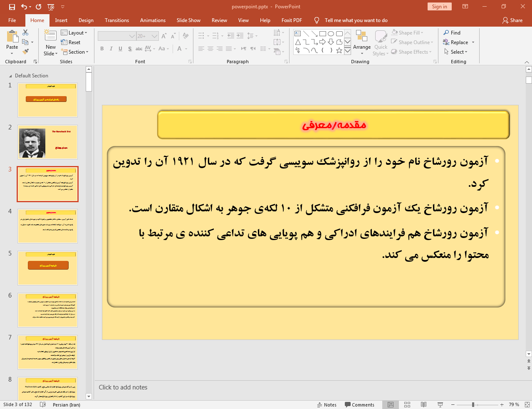Viewport: 532px width, 409px height.
Task: Click the Fit slide to window icon
Action: pos(527,404)
